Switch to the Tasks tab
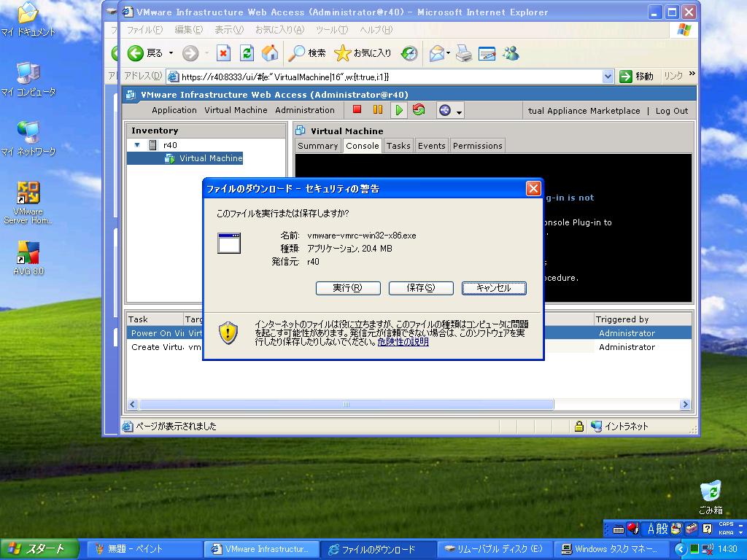This screenshot has height=560, width=747. tap(398, 146)
